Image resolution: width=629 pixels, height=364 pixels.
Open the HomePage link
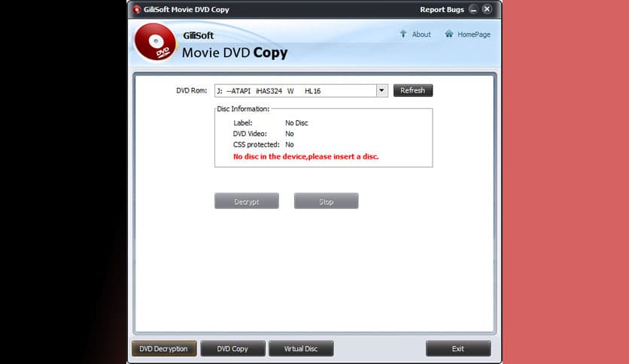pyautogui.click(x=474, y=35)
